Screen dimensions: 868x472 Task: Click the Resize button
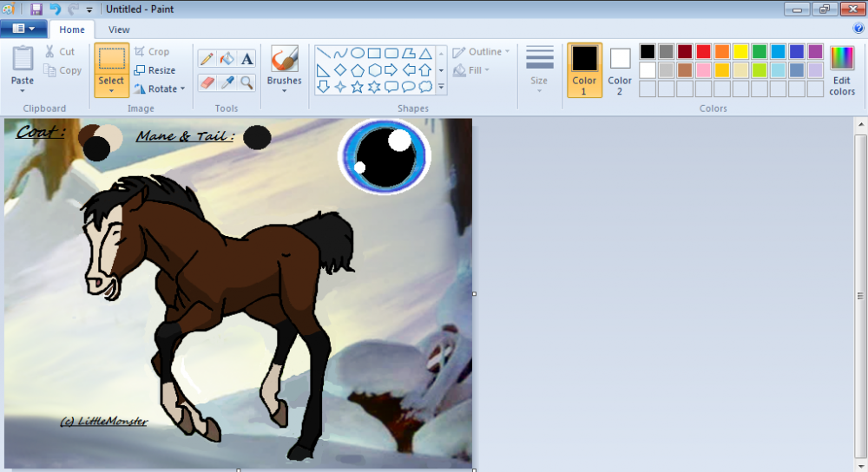coord(155,70)
